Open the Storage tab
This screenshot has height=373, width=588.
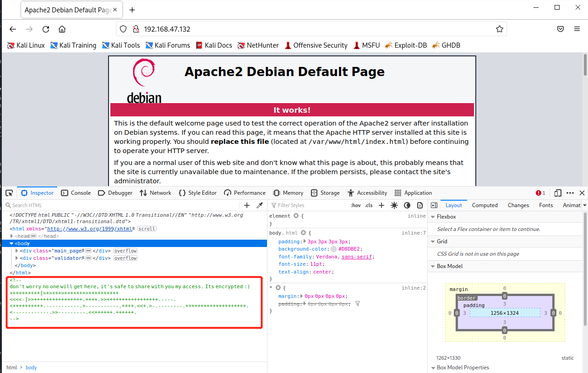pyautogui.click(x=325, y=193)
